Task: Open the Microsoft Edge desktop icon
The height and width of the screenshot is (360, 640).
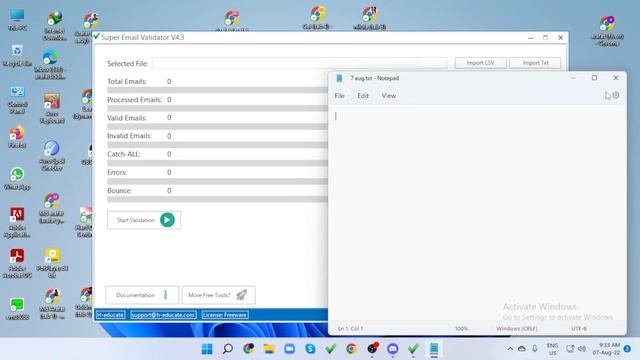Action: [x=50, y=64]
